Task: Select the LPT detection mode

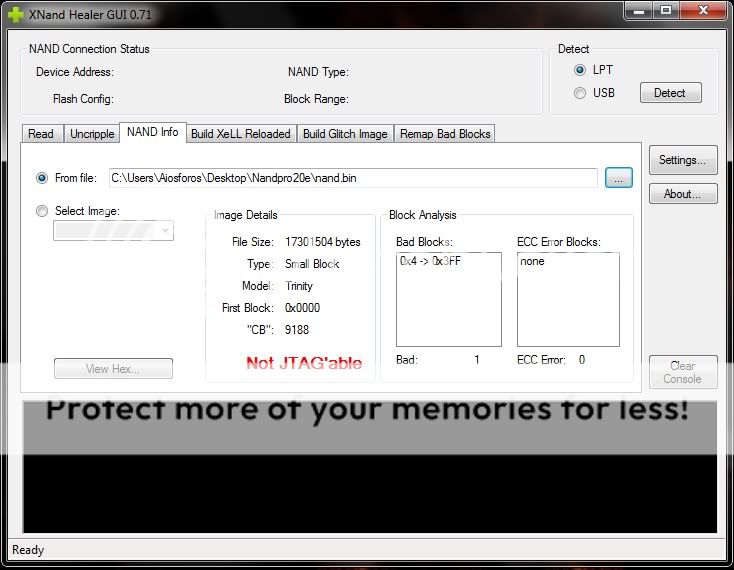Action: (580, 70)
